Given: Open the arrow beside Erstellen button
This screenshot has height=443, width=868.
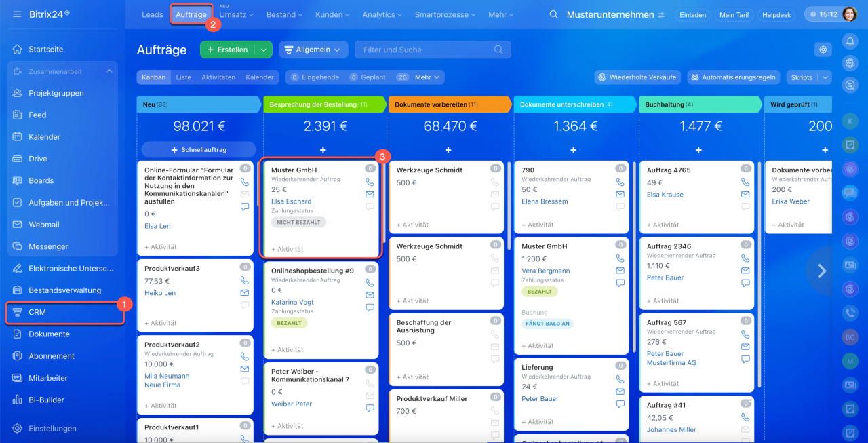Looking at the screenshot, I should click(264, 50).
